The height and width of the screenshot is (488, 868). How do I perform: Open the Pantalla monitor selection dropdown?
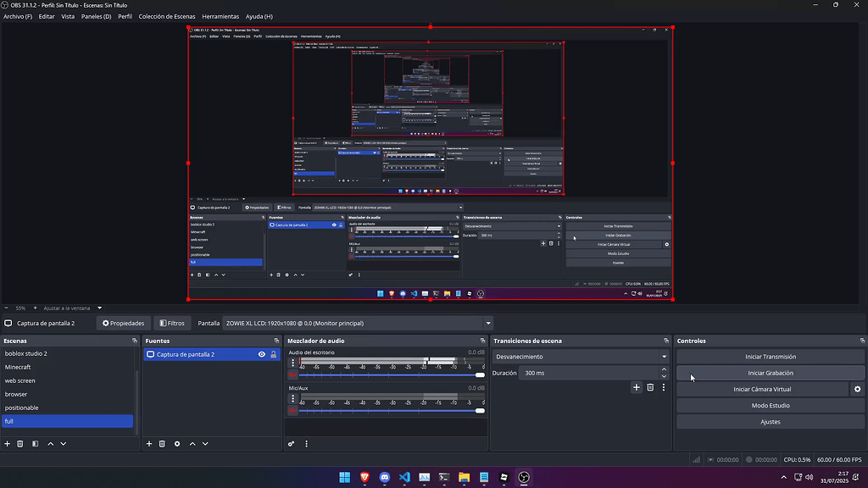(356, 323)
